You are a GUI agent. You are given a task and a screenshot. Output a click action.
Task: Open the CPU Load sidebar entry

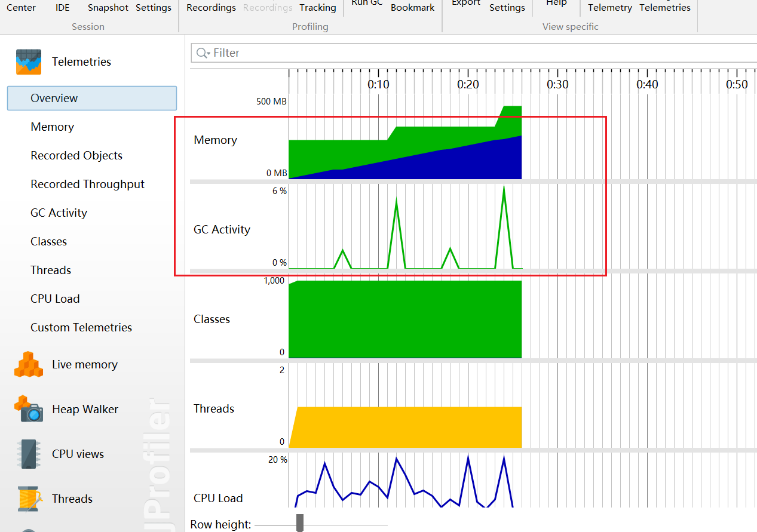tap(55, 299)
